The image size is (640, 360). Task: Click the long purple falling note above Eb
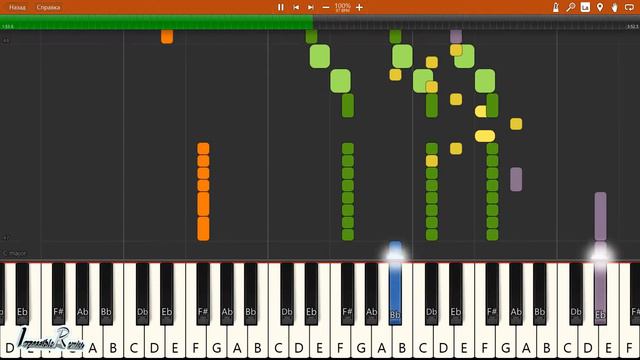(x=600, y=216)
